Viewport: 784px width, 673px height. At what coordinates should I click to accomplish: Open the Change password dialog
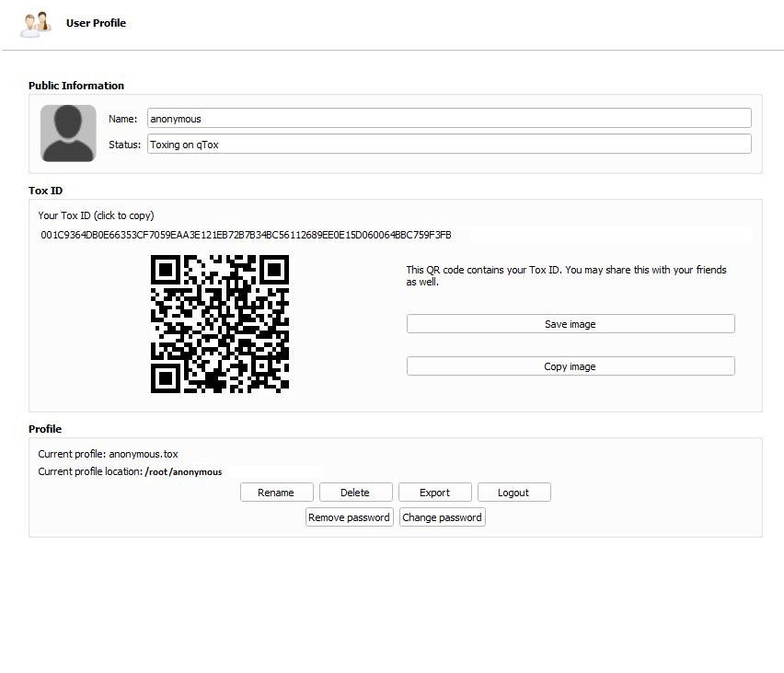442,517
